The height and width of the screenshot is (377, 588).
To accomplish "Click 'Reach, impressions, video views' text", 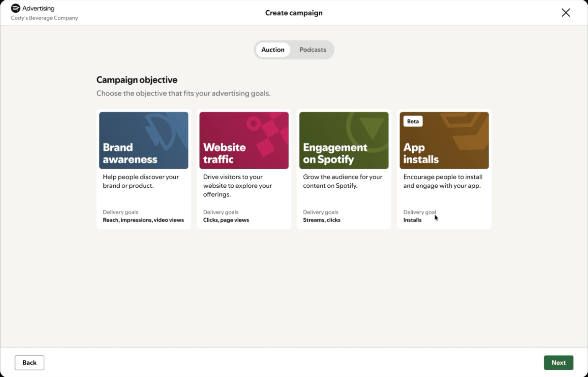I will [143, 220].
